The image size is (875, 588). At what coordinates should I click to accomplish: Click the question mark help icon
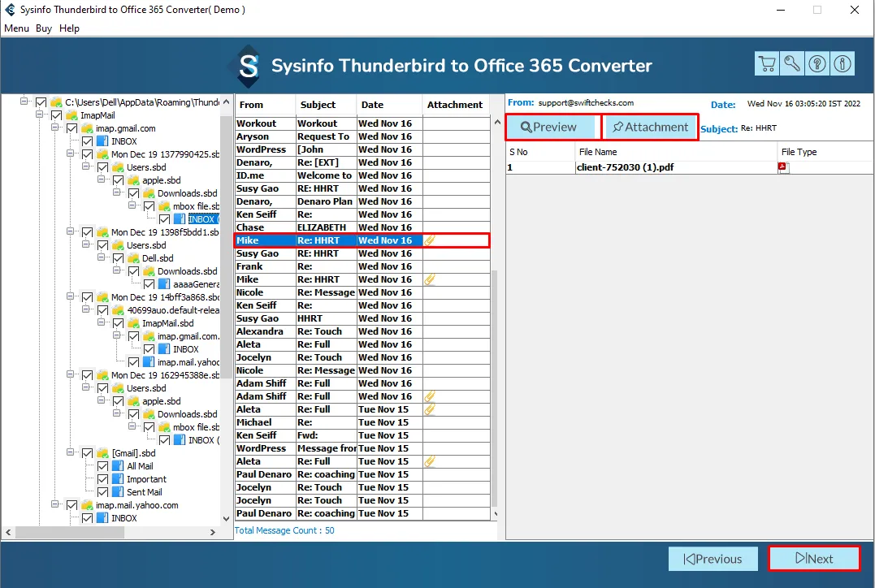[817, 63]
